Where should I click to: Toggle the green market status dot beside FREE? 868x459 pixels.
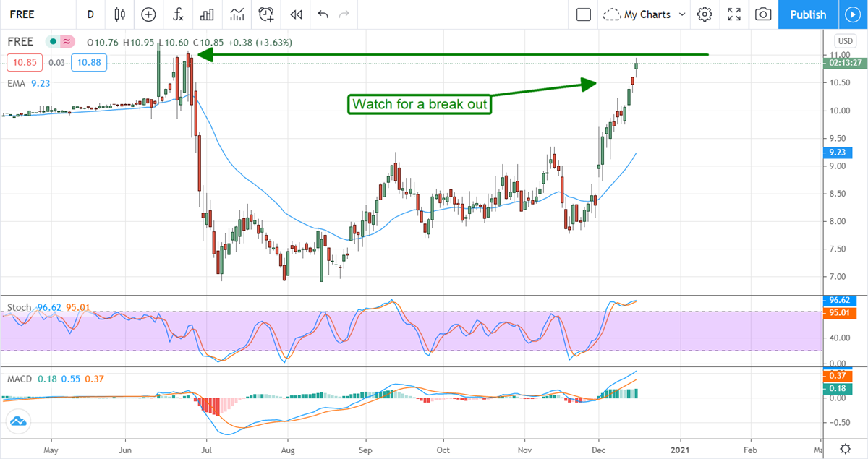click(x=54, y=42)
